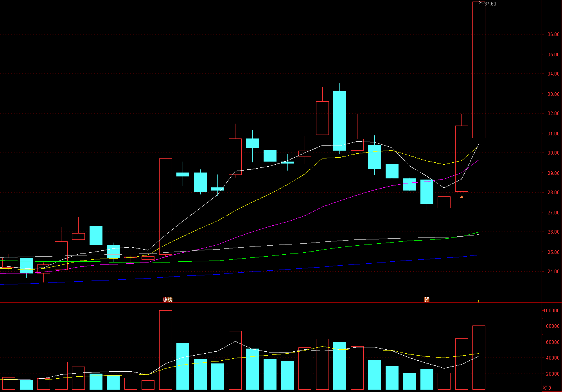Screen dimensions: 562x392
Task: Click the 35.00 price axis label
Action: click(x=553, y=55)
